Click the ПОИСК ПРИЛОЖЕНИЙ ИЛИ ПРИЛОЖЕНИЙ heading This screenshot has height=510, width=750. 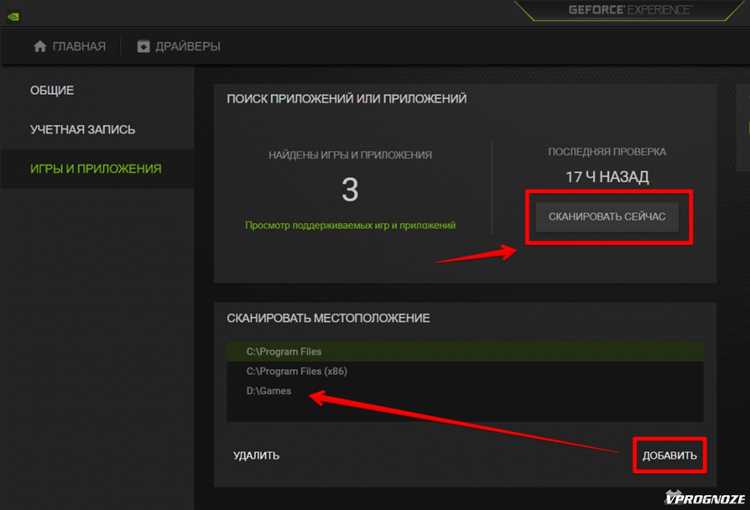tap(347, 99)
